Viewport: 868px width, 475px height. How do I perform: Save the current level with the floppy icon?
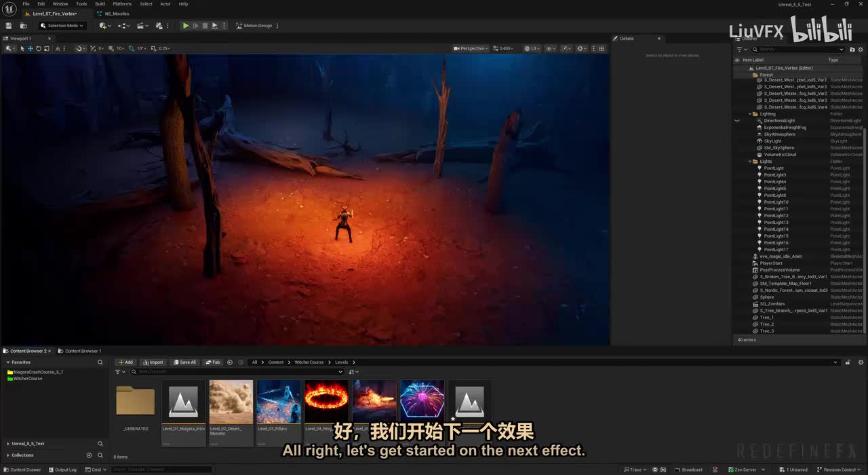click(x=9, y=26)
